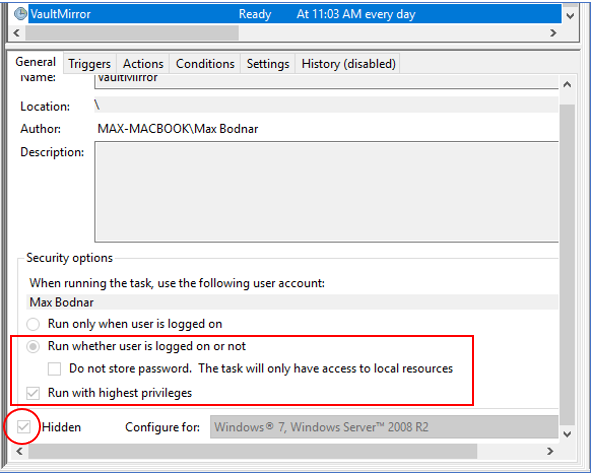
Task: Select 'Run only when user is logged on'
Action: [x=33, y=324]
